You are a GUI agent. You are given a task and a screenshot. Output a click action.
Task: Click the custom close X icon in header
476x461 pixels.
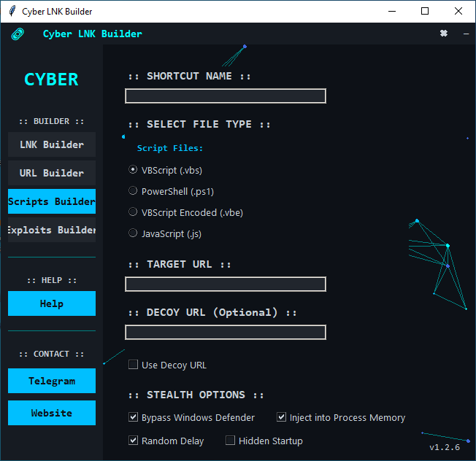coord(444,34)
